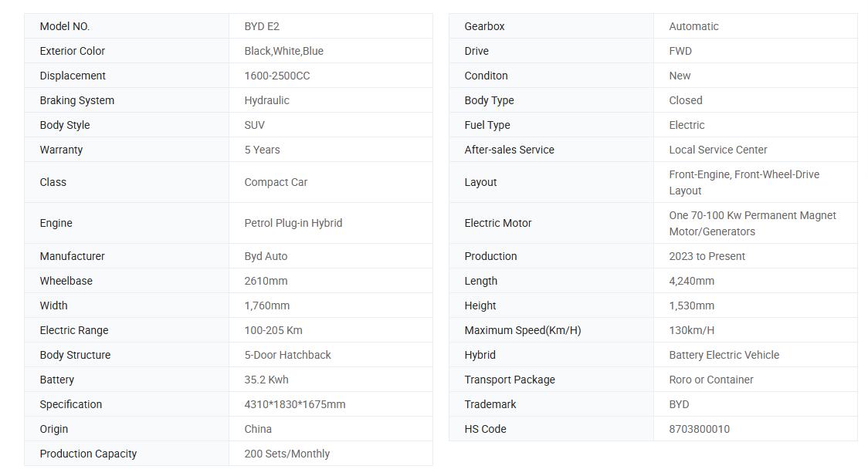Screen dimensions: 868x476
Task: Select the 100-205 Km electric range value
Action: click(273, 331)
